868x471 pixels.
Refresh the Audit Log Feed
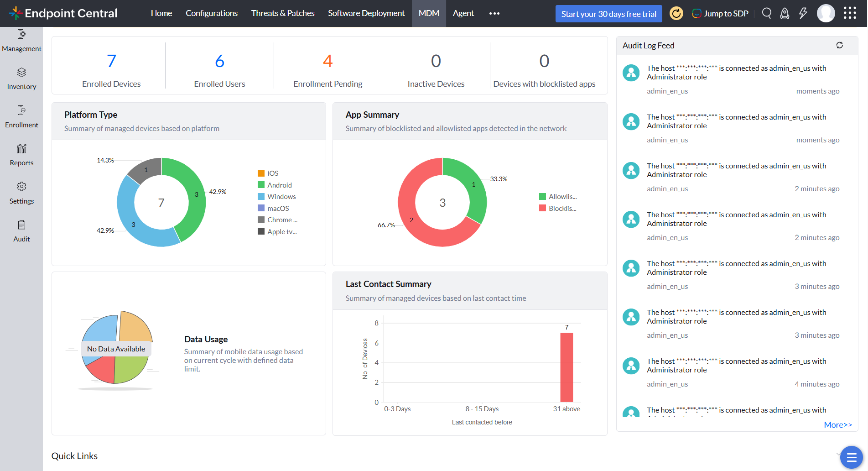tap(839, 45)
